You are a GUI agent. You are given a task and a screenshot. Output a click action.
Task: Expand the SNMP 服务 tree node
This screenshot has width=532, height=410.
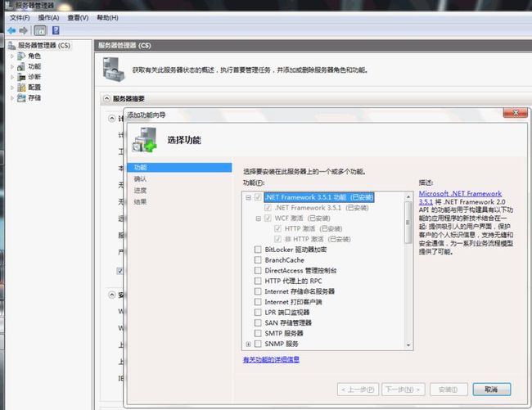click(x=248, y=345)
